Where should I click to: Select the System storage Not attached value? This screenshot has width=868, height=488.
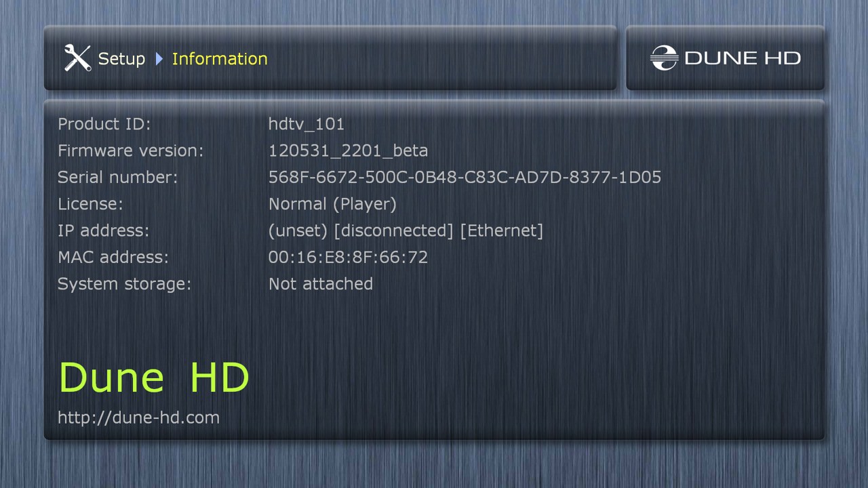click(321, 283)
